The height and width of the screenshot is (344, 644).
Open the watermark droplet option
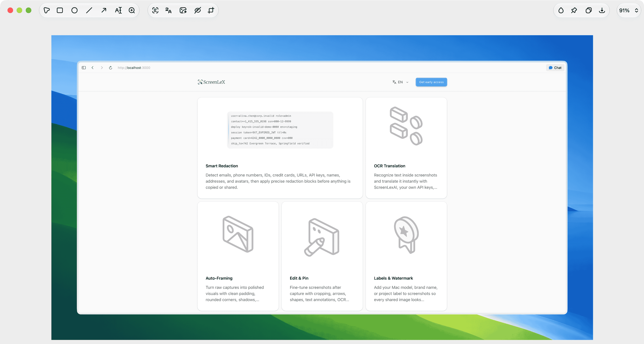(561, 10)
